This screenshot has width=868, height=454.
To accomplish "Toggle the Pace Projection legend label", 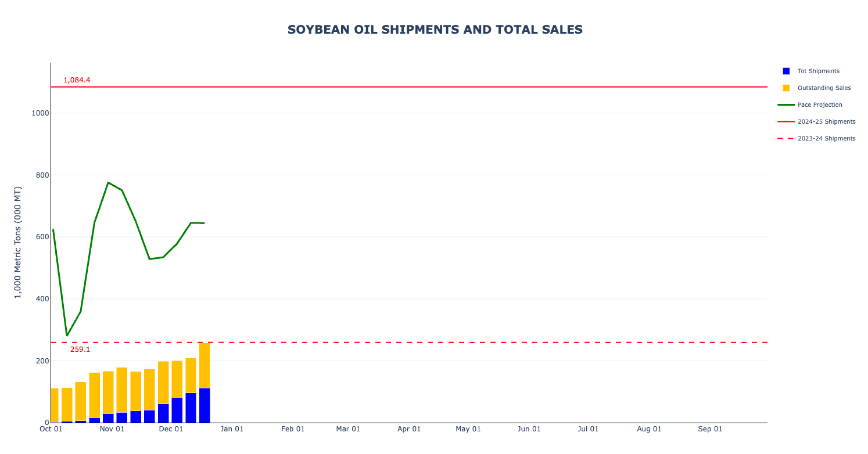I will [x=820, y=105].
